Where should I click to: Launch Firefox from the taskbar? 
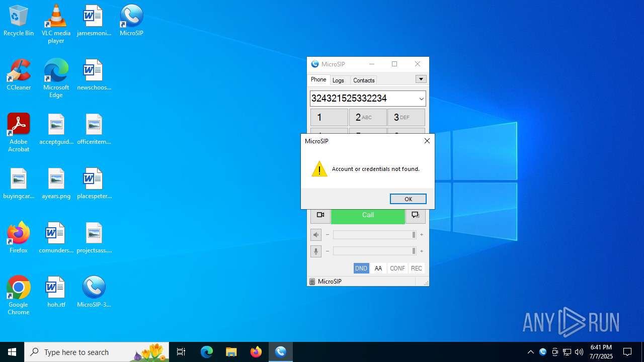pyautogui.click(x=256, y=352)
